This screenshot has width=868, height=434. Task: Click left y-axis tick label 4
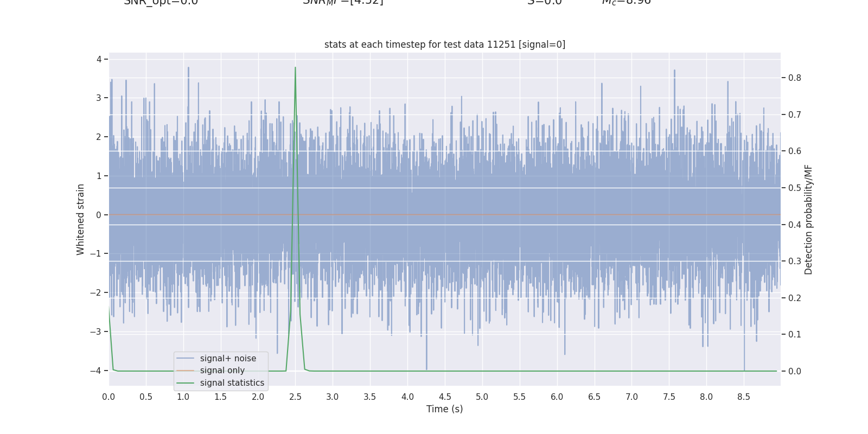coord(99,59)
